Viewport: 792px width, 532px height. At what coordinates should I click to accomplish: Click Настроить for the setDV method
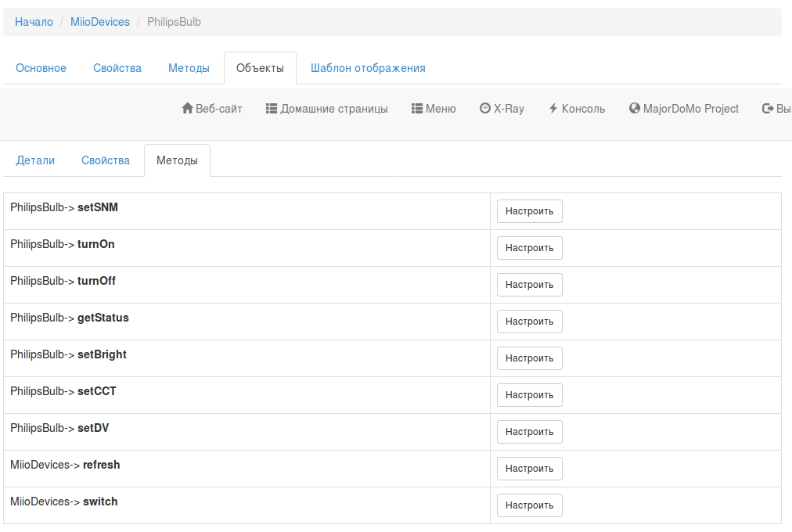point(529,432)
